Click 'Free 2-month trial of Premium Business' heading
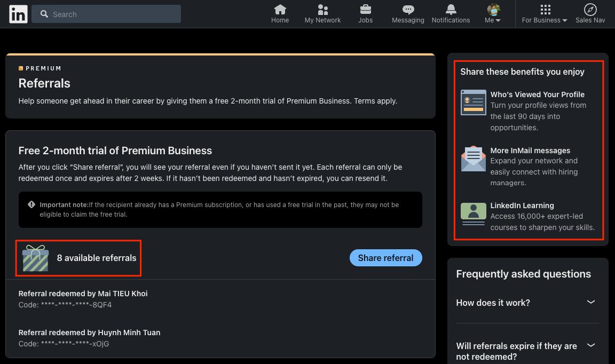 coord(115,151)
